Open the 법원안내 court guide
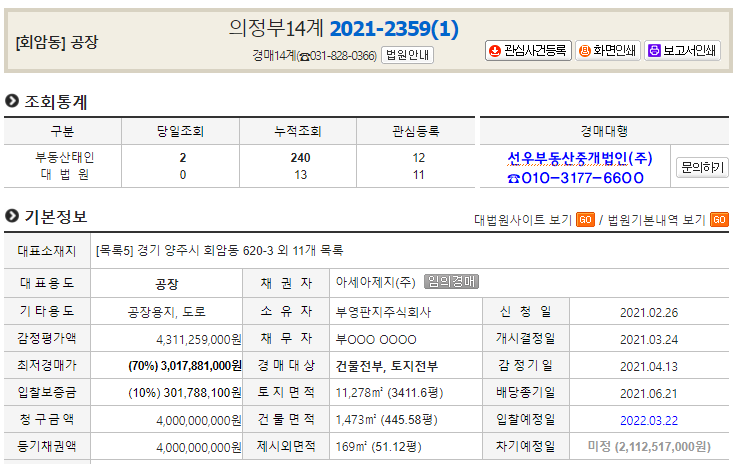Image resolution: width=736 pixels, height=464 pixels. tap(407, 55)
